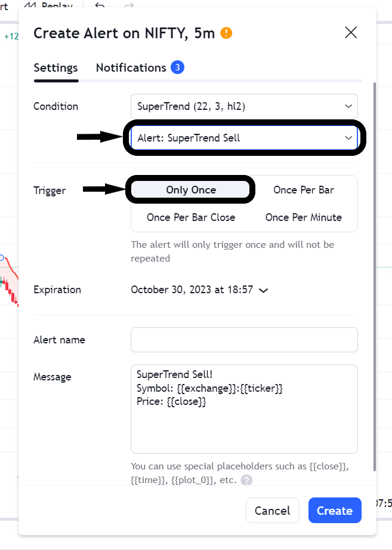Open the SuperTrend (22, 3, hl2) condition dropdown
Image resolution: width=392 pixels, height=550 pixels.
tap(244, 106)
